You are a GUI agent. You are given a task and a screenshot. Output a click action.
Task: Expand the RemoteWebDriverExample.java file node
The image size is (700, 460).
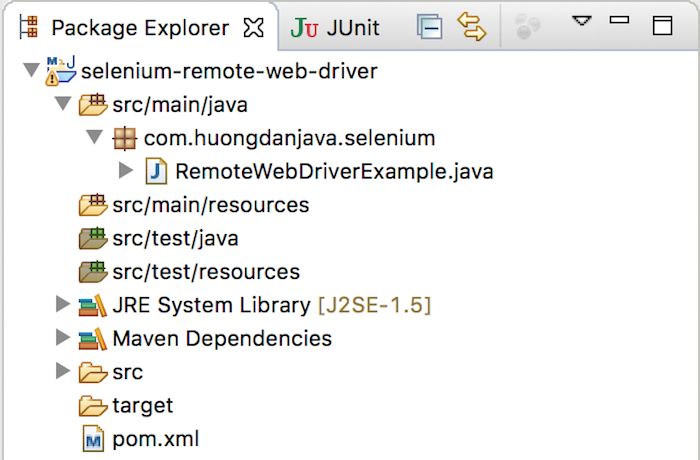126,170
